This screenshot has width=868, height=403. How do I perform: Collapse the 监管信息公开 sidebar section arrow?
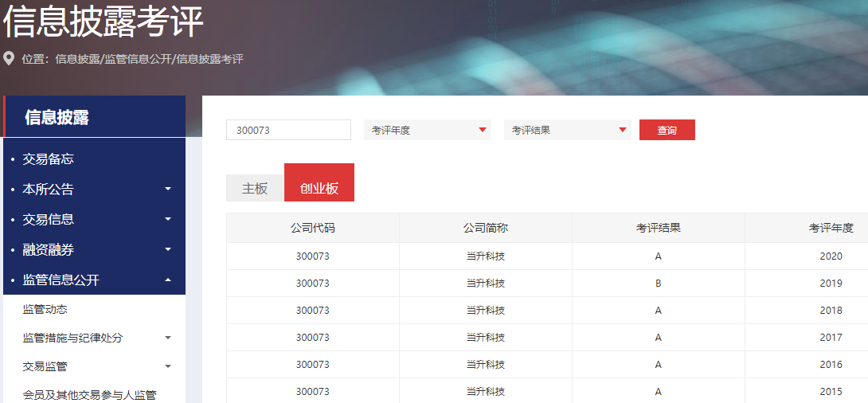(167, 280)
